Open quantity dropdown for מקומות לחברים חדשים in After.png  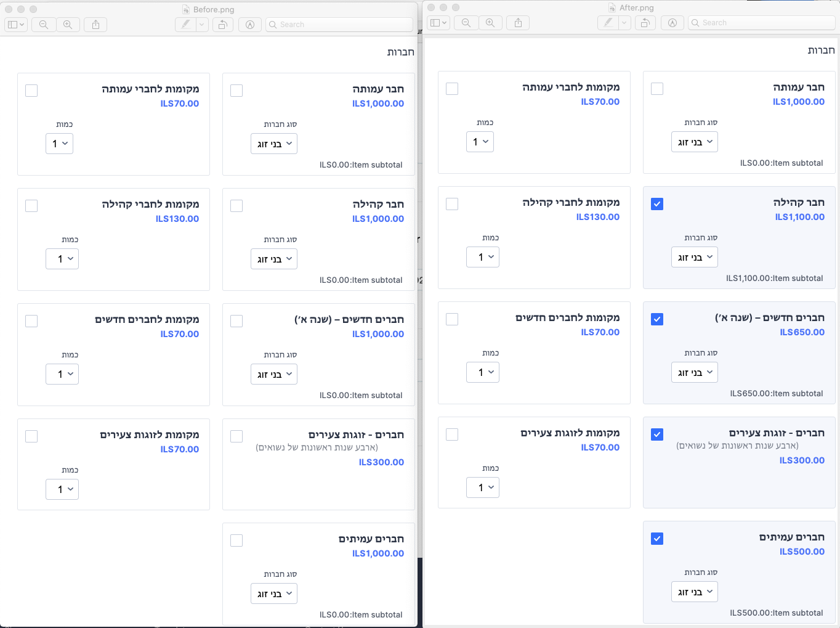pyautogui.click(x=483, y=372)
